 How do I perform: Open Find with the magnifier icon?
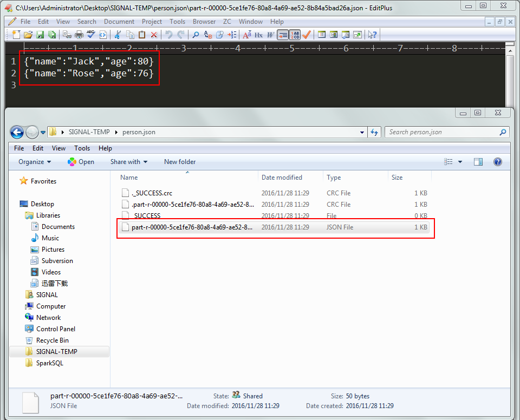coord(196,35)
